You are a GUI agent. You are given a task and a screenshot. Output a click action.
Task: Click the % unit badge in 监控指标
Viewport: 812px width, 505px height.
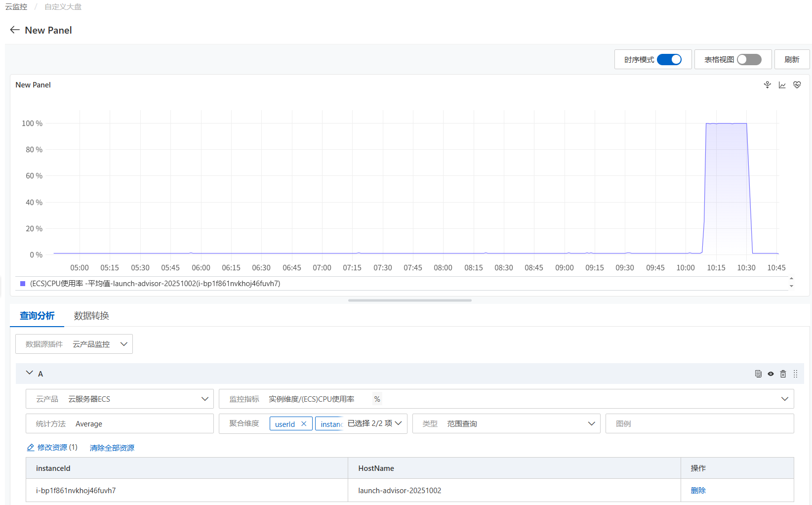point(377,399)
